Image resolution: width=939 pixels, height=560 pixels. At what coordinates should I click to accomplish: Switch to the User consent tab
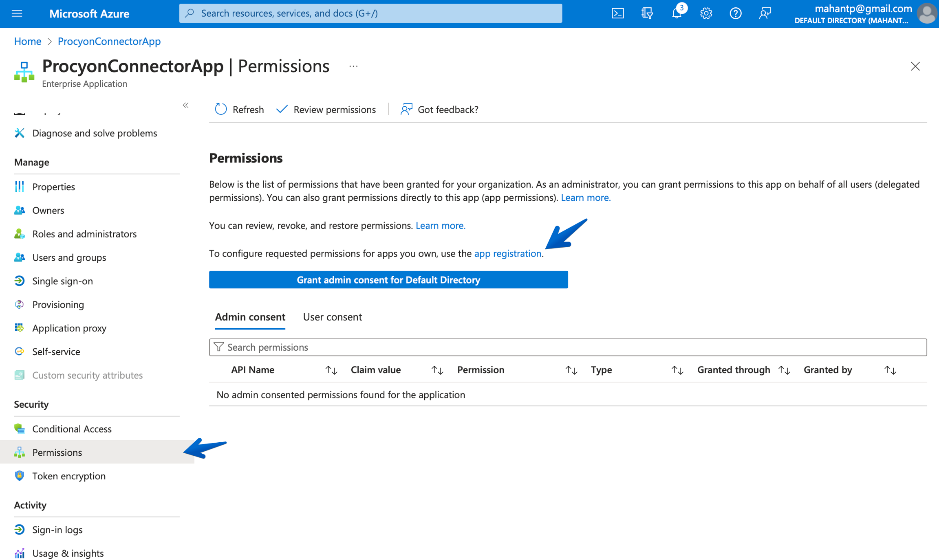[332, 317]
